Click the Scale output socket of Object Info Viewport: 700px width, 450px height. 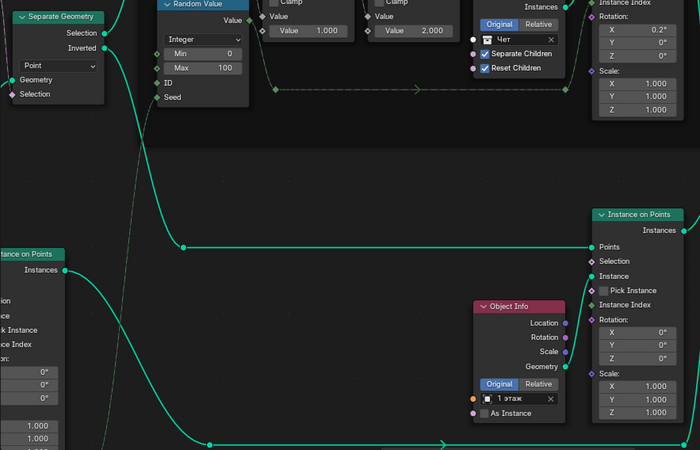click(566, 352)
